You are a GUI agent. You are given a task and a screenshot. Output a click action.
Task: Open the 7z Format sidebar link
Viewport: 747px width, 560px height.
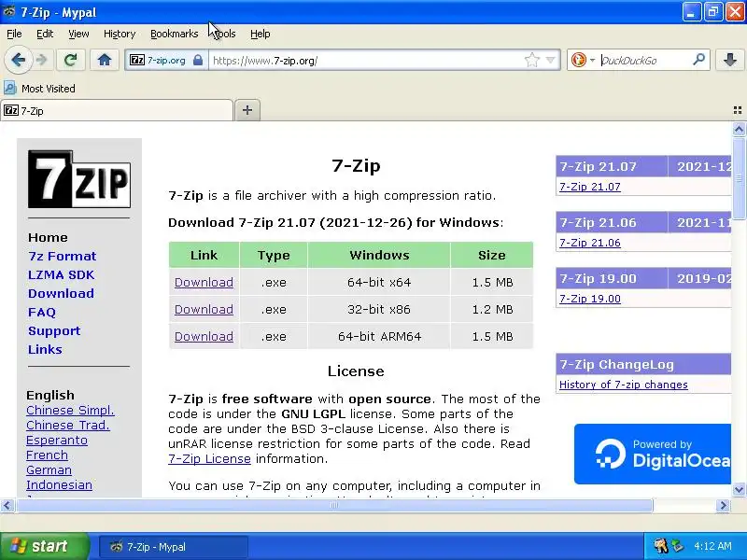62,256
